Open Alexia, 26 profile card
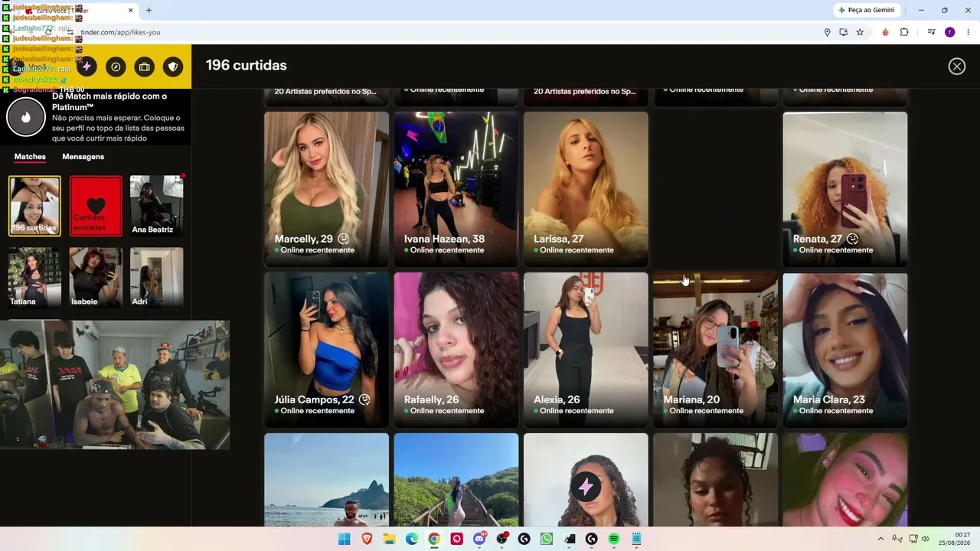Screen dimensions: 980x551 (586, 350)
